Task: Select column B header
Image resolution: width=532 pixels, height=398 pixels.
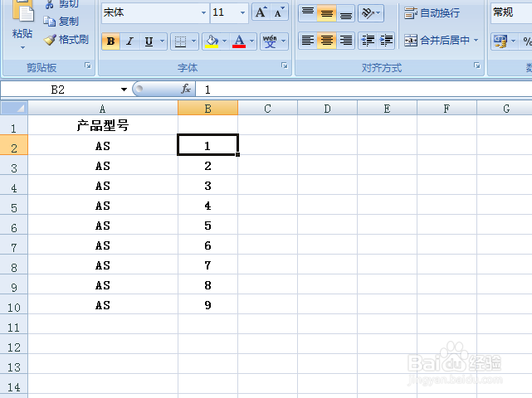Action: 208,109
